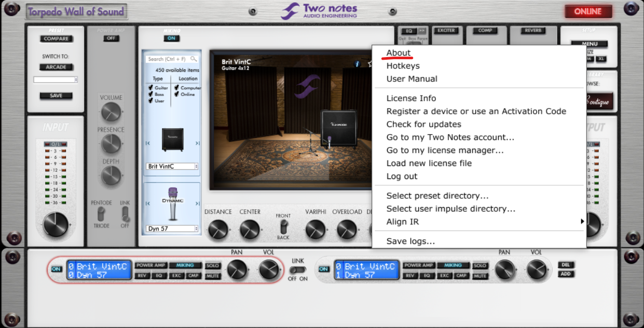Click the microphone in the room view
The height and width of the screenshot is (328, 644).
[329, 141]
